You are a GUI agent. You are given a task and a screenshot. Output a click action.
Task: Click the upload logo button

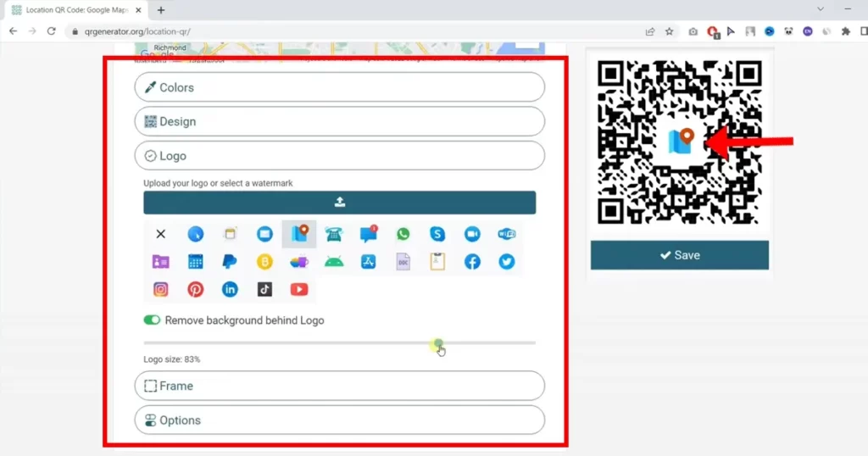(x=339, y=203)
